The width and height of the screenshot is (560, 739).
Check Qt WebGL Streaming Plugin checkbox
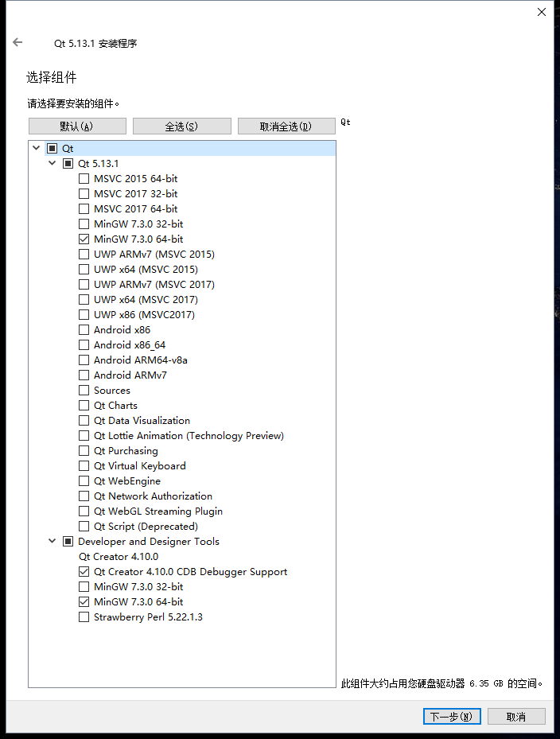(84, 511)
